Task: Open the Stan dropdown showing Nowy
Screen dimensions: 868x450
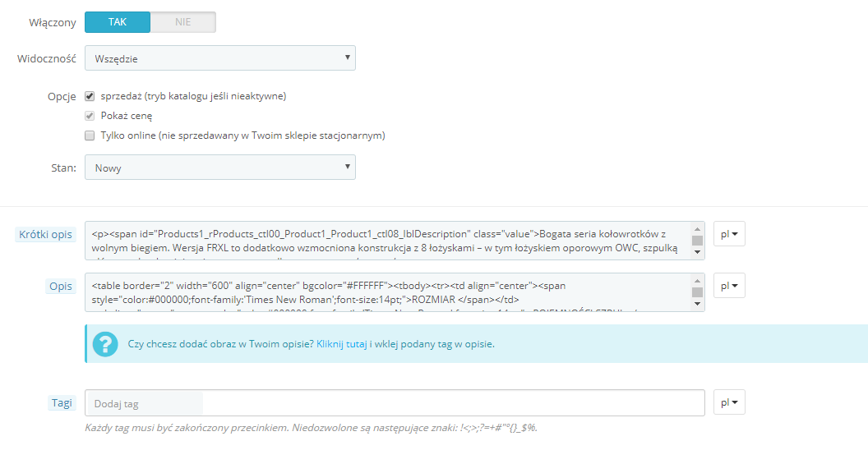Action: tap(220, 168)
